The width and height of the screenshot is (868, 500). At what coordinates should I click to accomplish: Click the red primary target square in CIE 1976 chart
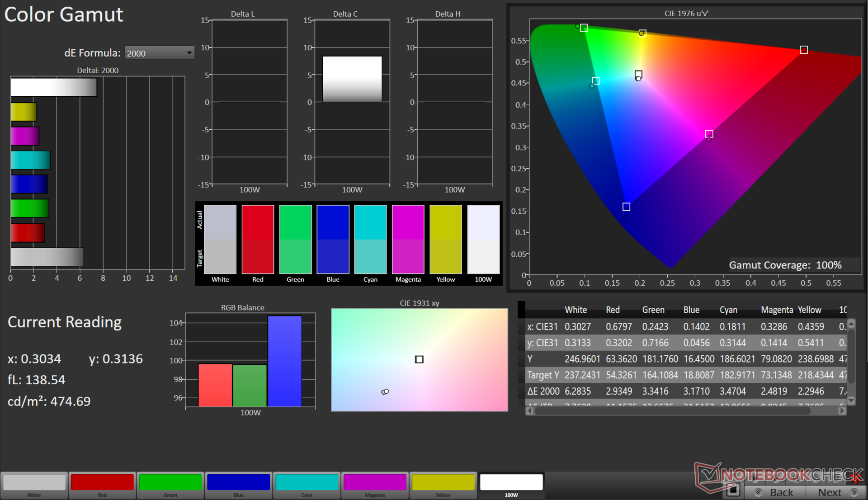tap(804, 50)
